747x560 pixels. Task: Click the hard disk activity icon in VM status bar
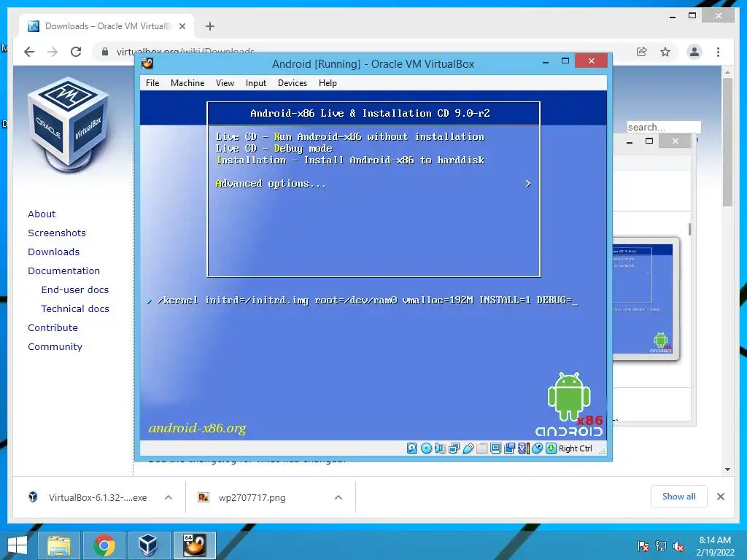click(412, 448)
